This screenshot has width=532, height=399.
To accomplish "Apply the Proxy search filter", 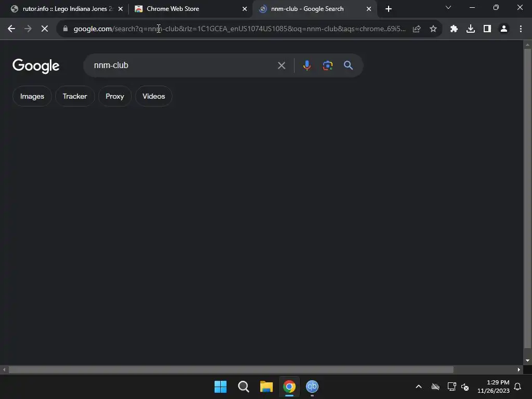I will (115, 96).
